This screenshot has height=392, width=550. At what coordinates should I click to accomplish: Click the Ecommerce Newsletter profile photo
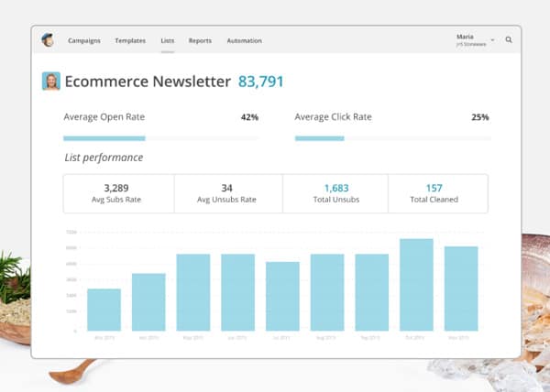(x=51, y=81)
